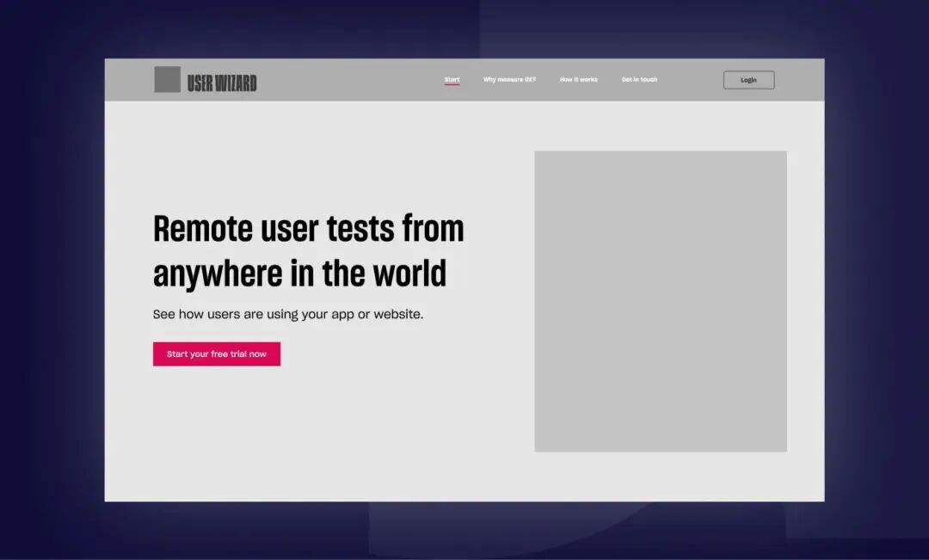Open the How it works nav link
Viewport: 929px width, 560px height.
579,79
